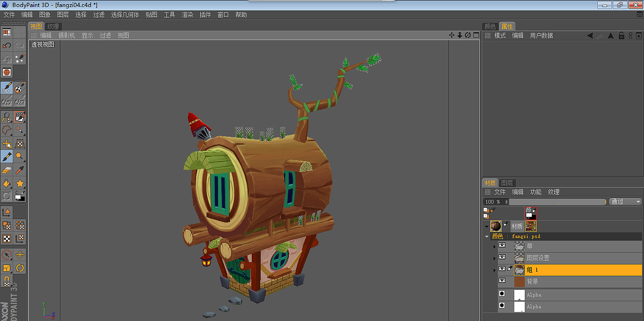Select the eyedropper color picker tool

[20, 170]
